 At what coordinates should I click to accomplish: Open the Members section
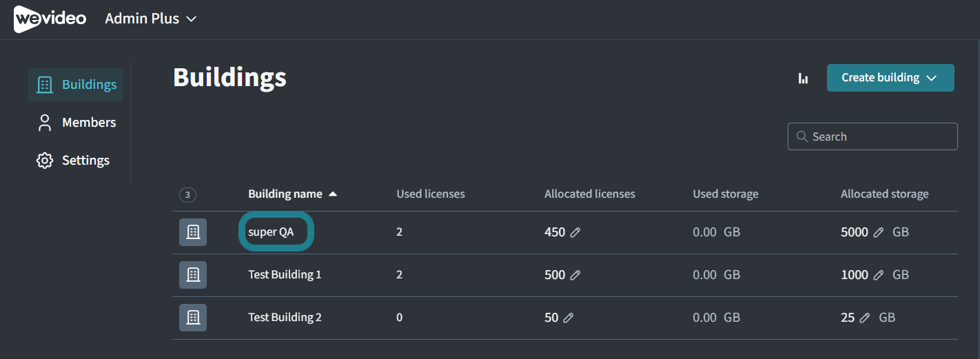click(76, 123)
